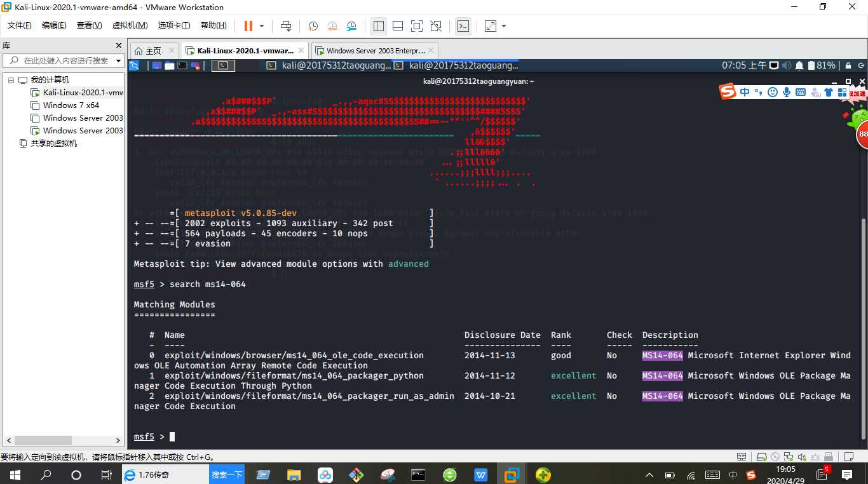Open the 1.76传奇 browser taskbar item
Viewport: 868px width, 484px height.
click(165, 474)
